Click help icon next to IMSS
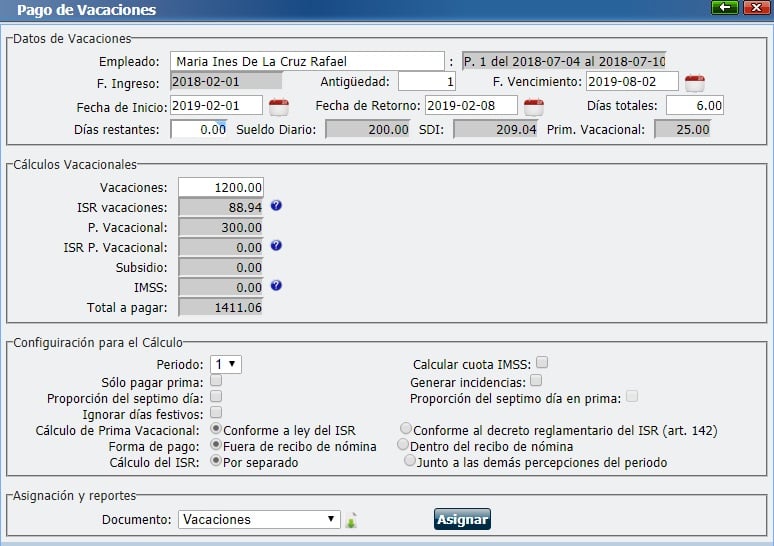 [276, 285]
